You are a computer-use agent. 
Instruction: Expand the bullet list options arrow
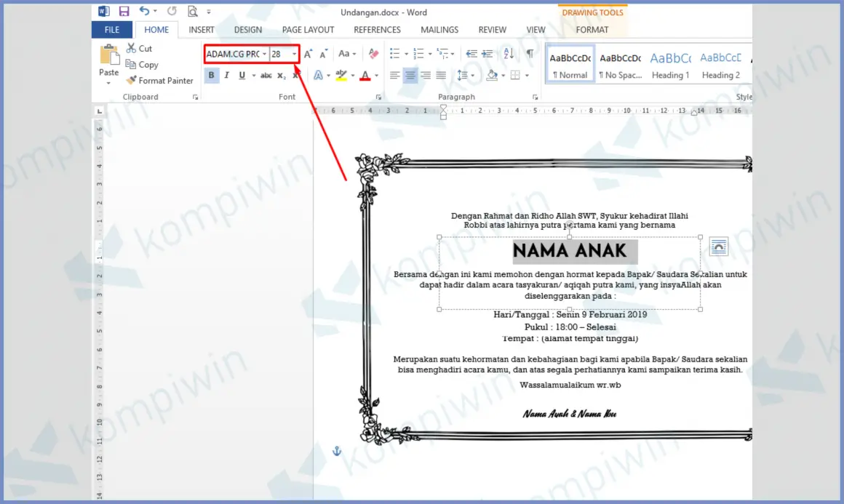point(405,53)
